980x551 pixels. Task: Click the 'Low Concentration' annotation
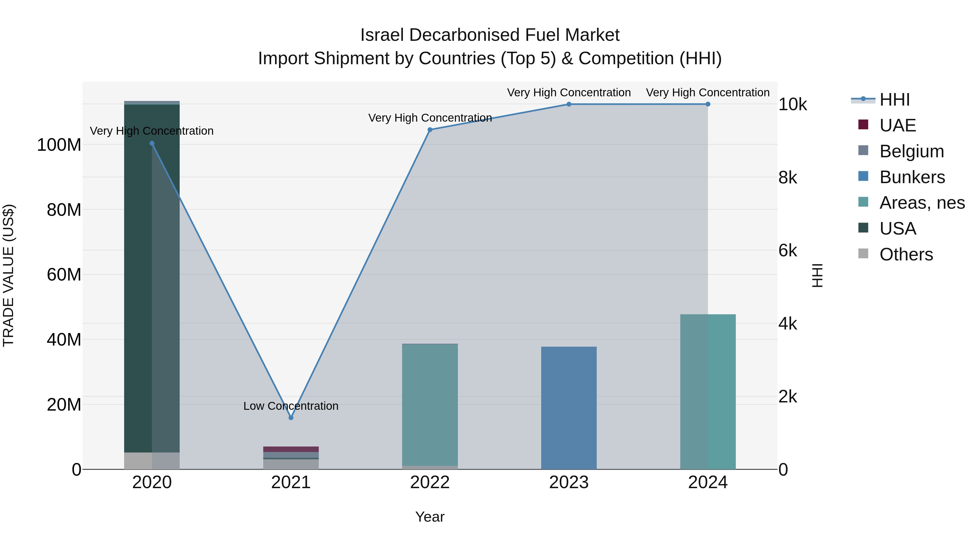click(x=291, y=406)
